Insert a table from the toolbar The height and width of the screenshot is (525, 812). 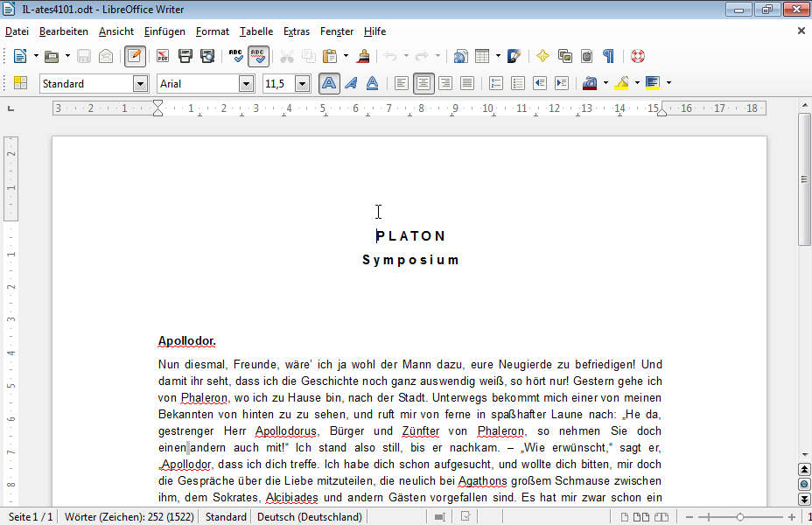482,56
